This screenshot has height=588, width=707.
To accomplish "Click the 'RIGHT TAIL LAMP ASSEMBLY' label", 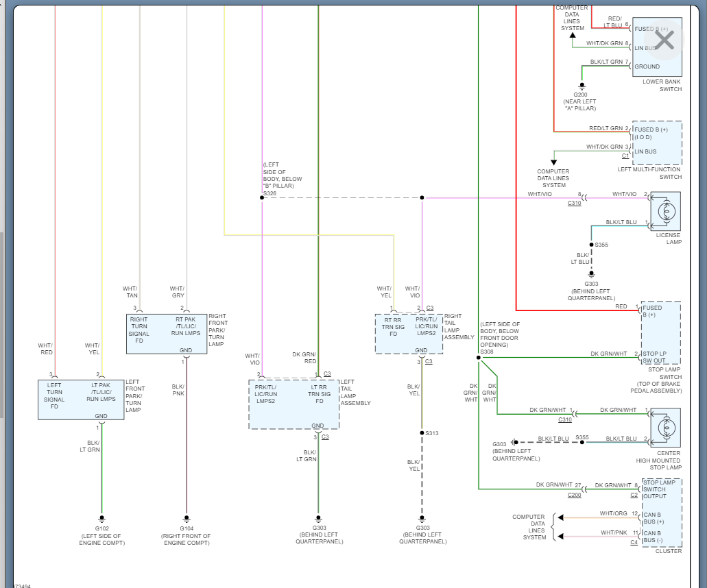I will coord(459,327).
